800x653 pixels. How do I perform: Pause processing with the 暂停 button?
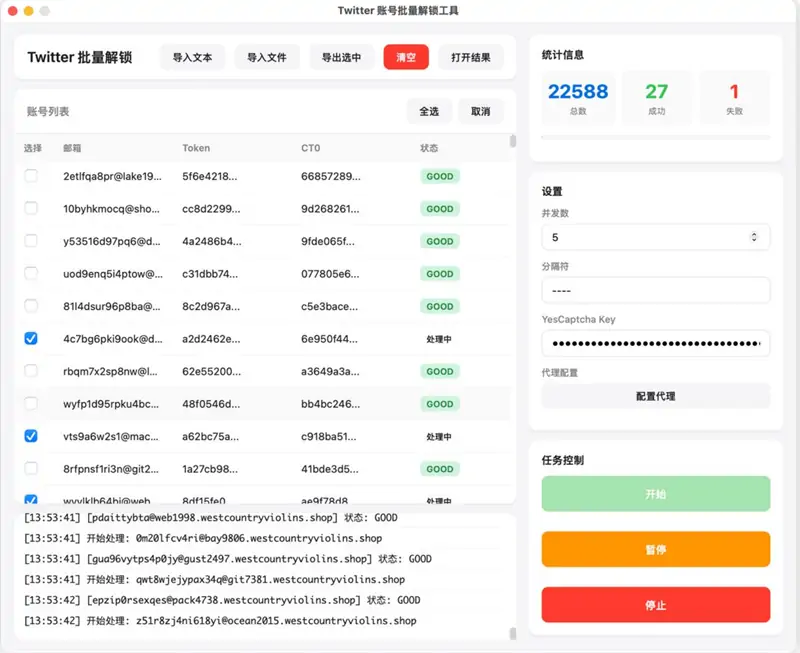[x=655, y=548]
